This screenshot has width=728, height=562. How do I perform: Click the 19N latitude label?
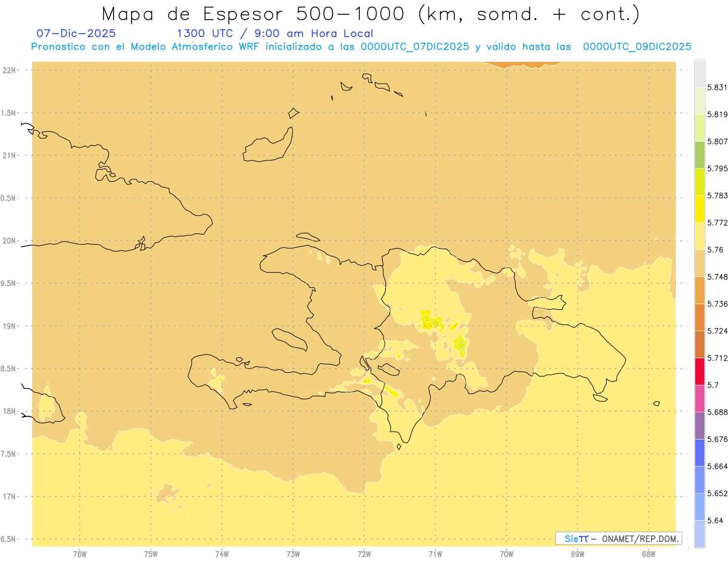click(x=9, y=326)
